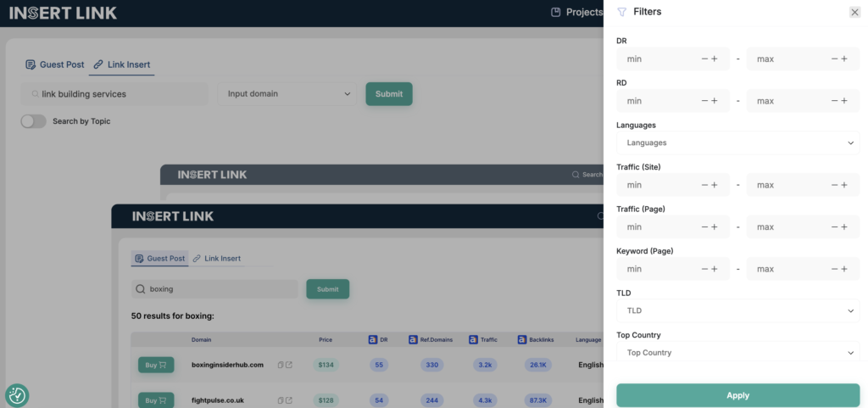868x408 pixels.
Task: Open the Input domain dropdown
Action: (287, 94)
